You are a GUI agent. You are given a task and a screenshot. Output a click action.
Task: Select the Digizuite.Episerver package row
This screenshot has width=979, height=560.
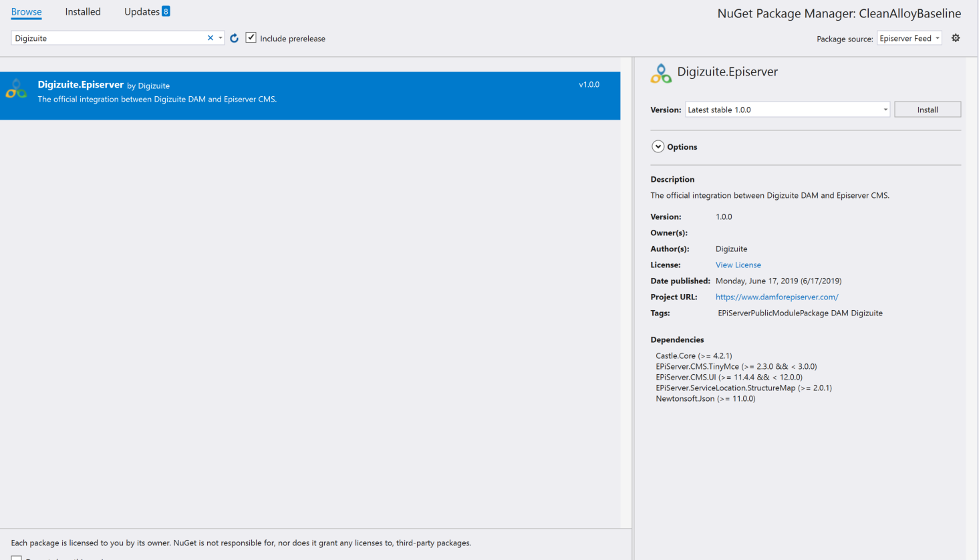point(310,96)
